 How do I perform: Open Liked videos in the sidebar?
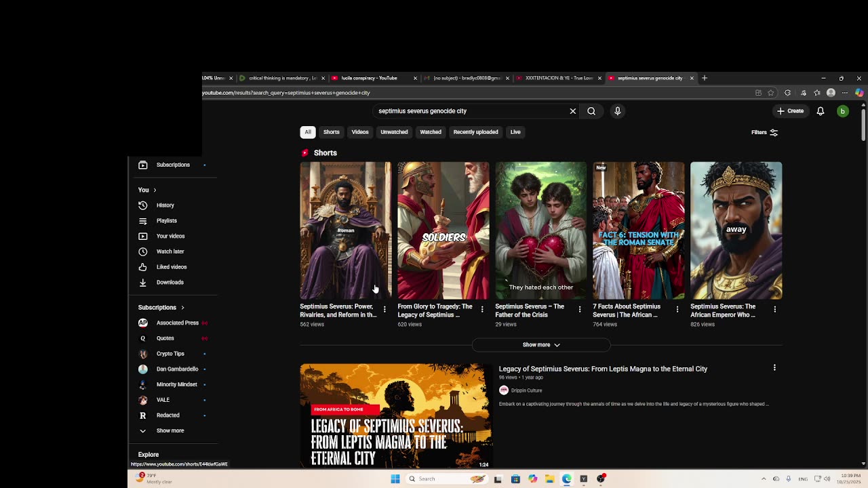[171, 267]
